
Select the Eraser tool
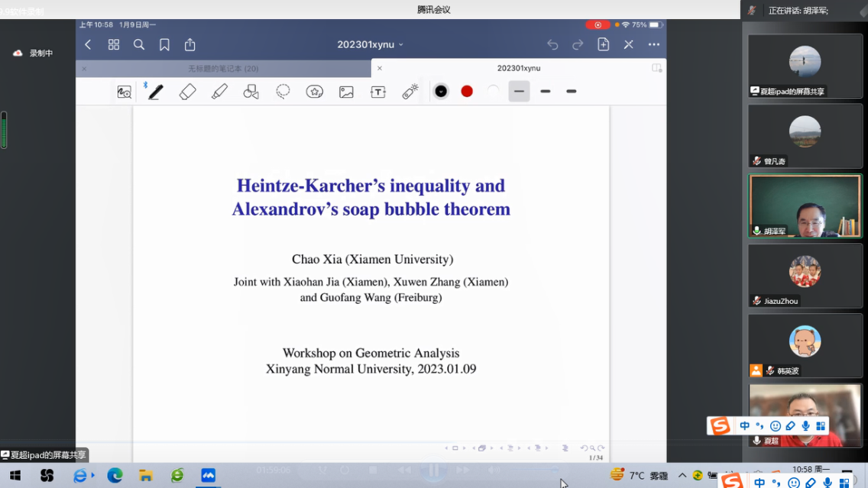tap(187, 92)
